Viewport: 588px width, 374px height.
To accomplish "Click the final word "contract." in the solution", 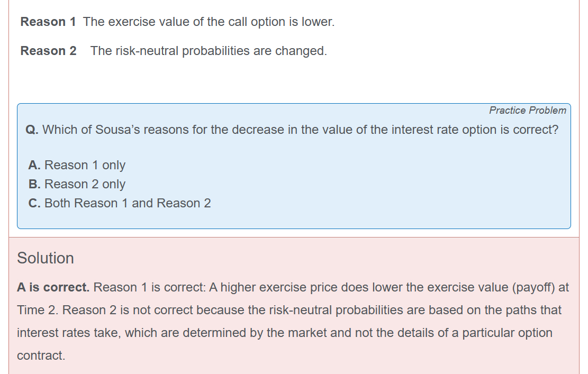I will (x=41, y=355).
